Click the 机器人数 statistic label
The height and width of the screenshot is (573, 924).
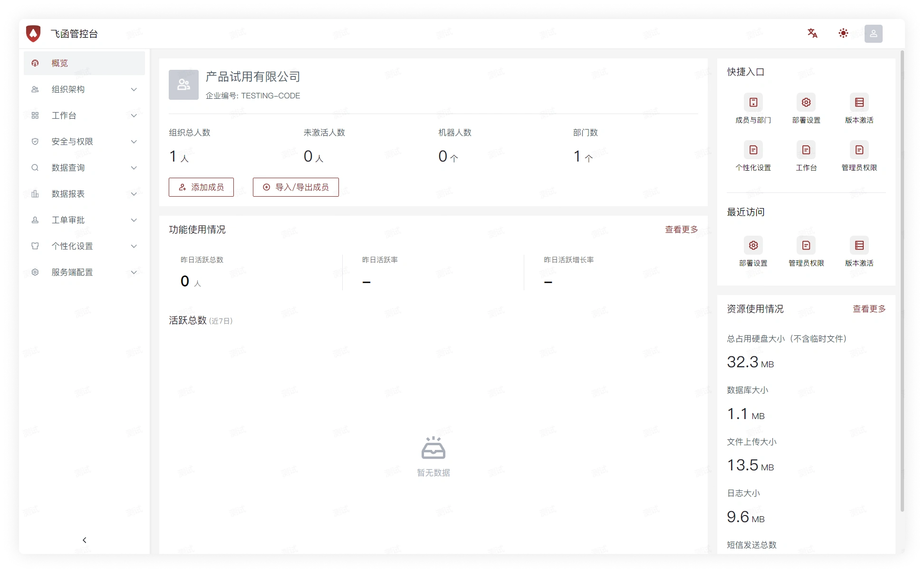[455, 133]
